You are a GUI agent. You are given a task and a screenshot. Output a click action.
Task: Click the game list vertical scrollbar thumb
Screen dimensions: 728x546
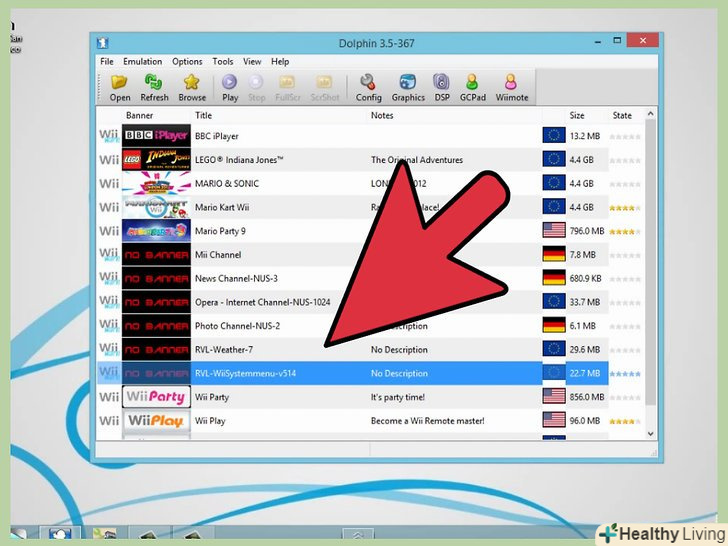pyautogui.click(x=650, y=263)
